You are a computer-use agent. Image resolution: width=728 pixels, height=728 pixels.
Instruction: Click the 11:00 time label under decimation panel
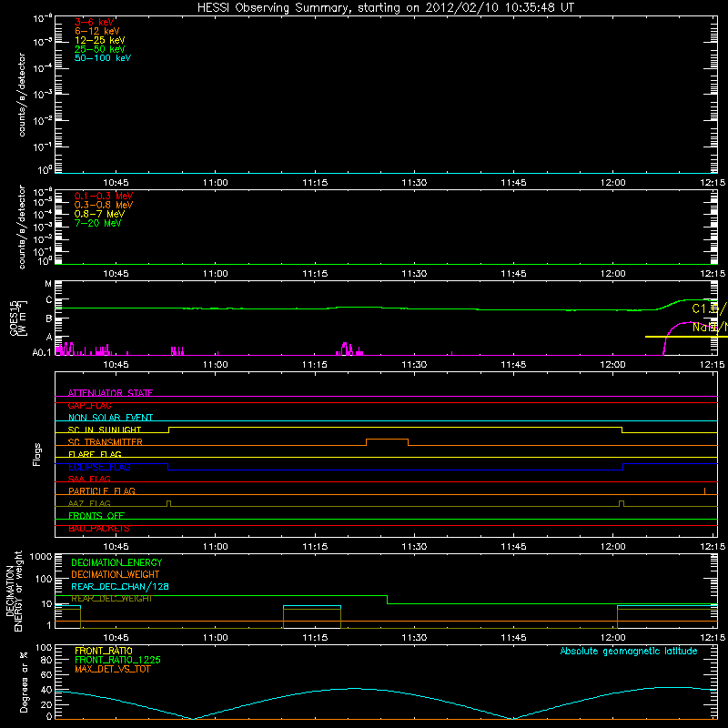point(216,638)
